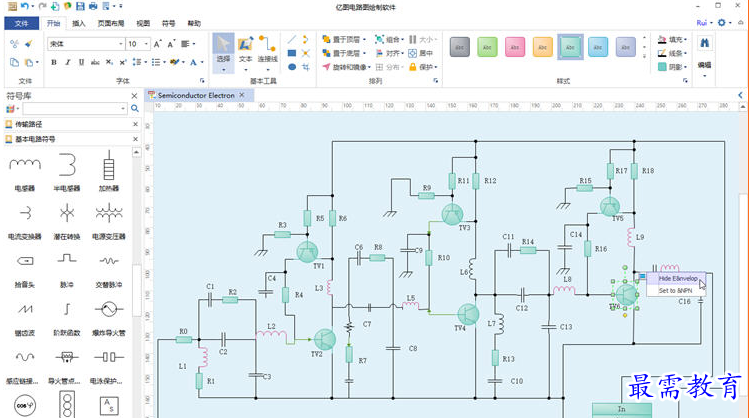Click the scissors cut icon
This screenshot has height=418, width=750.
[14, 44]
